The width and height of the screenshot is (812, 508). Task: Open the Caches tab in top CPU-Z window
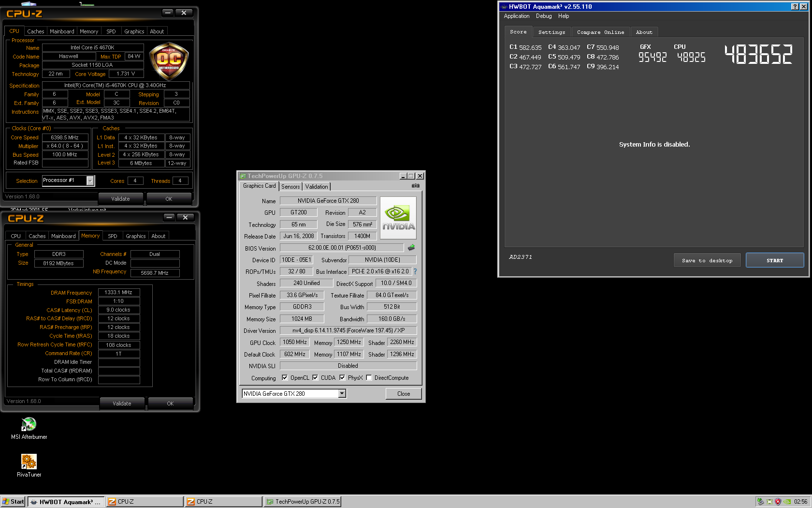point(36,31)
